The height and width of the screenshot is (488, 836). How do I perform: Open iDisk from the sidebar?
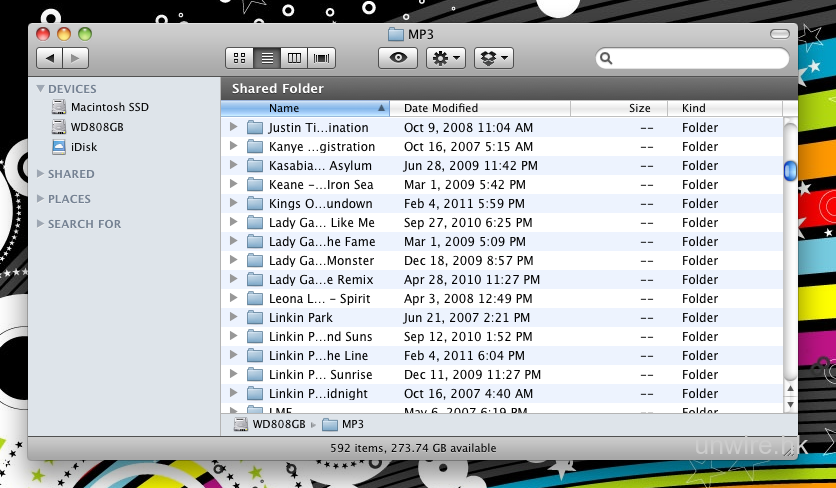tap(84, 147)
